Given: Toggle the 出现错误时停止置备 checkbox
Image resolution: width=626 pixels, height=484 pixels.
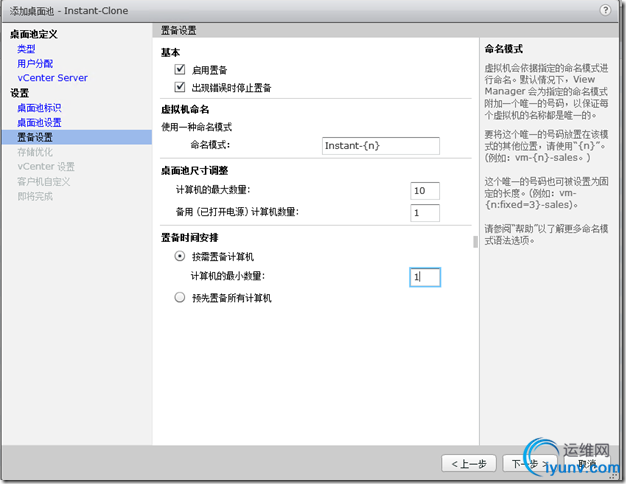Looking at the screenshot, I should pyautogui.click(x=180, y=87).
